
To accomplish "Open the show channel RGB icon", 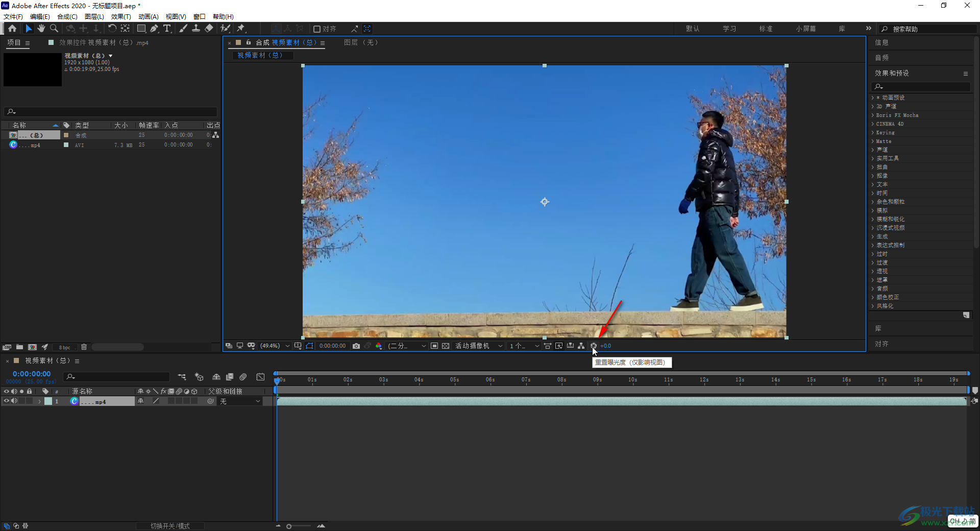I will tap(379, 346).
